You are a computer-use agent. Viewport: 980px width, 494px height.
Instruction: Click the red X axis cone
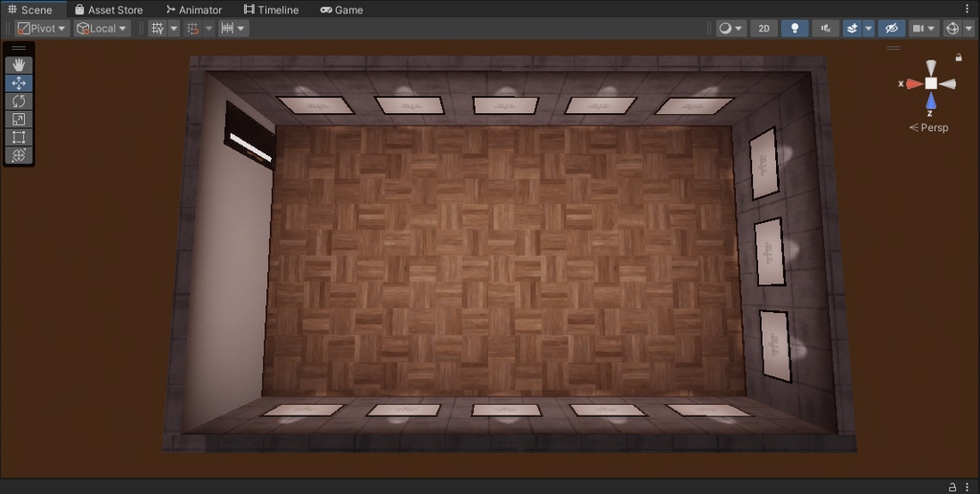pyautogui.click(x=914, y=84)
